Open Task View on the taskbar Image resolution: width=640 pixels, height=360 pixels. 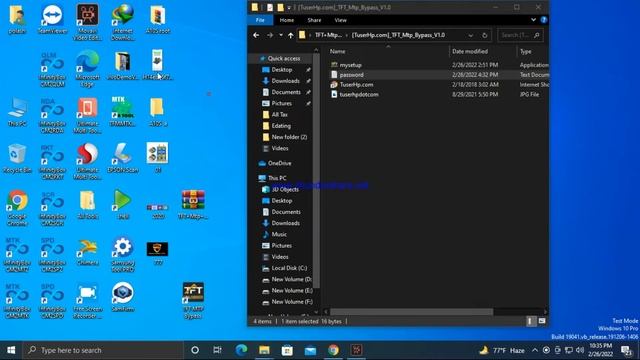coord(218,350)
